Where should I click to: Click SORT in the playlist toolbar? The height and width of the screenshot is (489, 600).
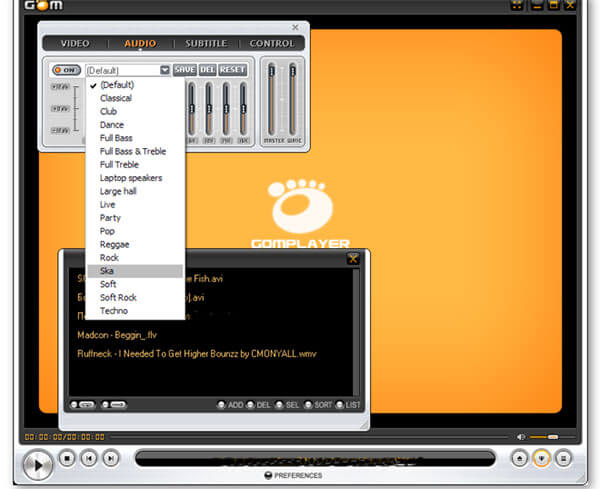318,405
